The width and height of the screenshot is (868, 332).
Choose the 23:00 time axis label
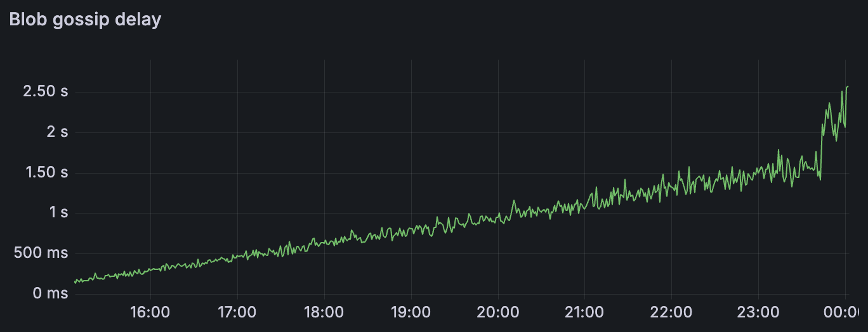coord(758,312)
